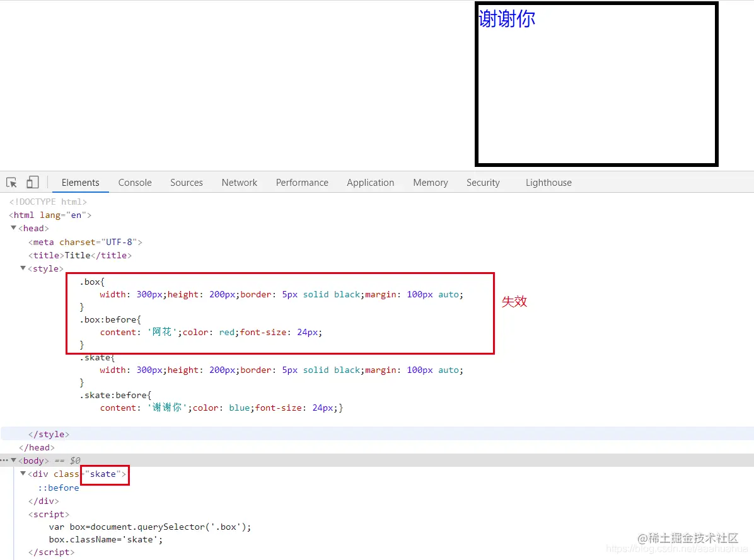This screenshot has width=754, height=560.
Task: Click the blue 谢谢你 text in page
Action: (507, 19)
